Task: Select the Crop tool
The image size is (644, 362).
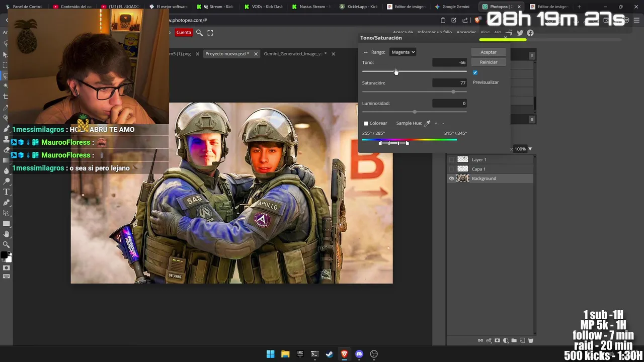Action: point(6,97)
